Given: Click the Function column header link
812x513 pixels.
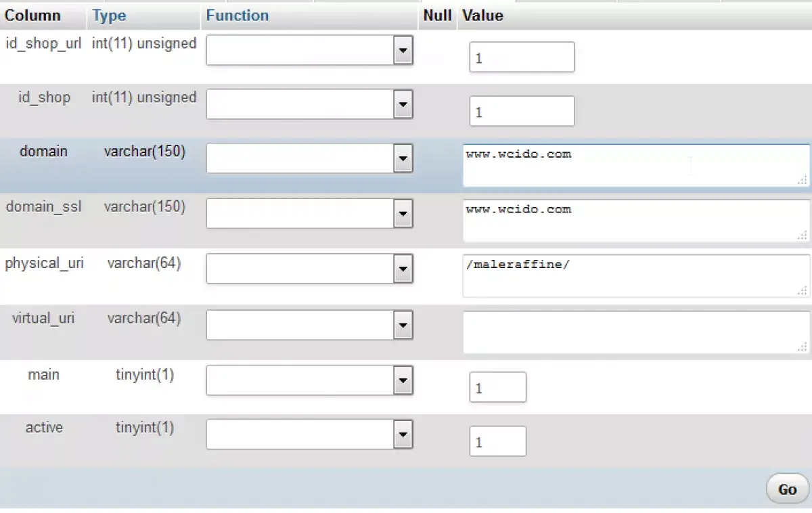Looking at the screenshot, I should click(x=238, y=16).
